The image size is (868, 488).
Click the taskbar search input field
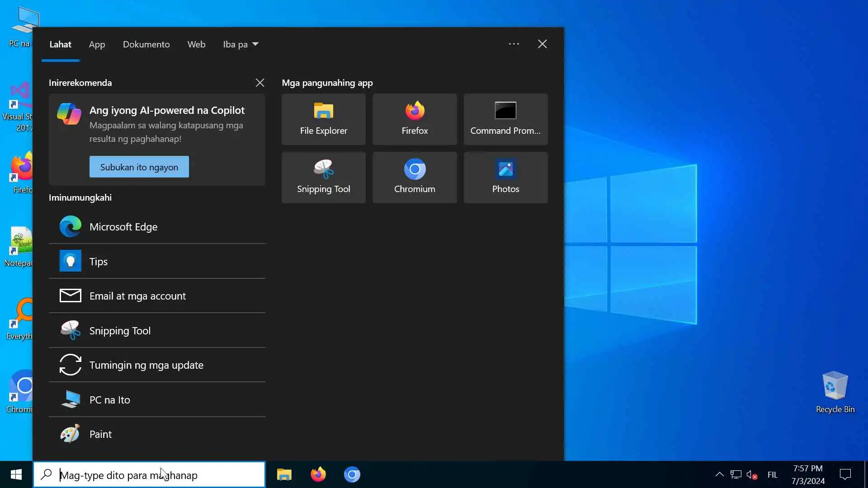pos(154,475)
